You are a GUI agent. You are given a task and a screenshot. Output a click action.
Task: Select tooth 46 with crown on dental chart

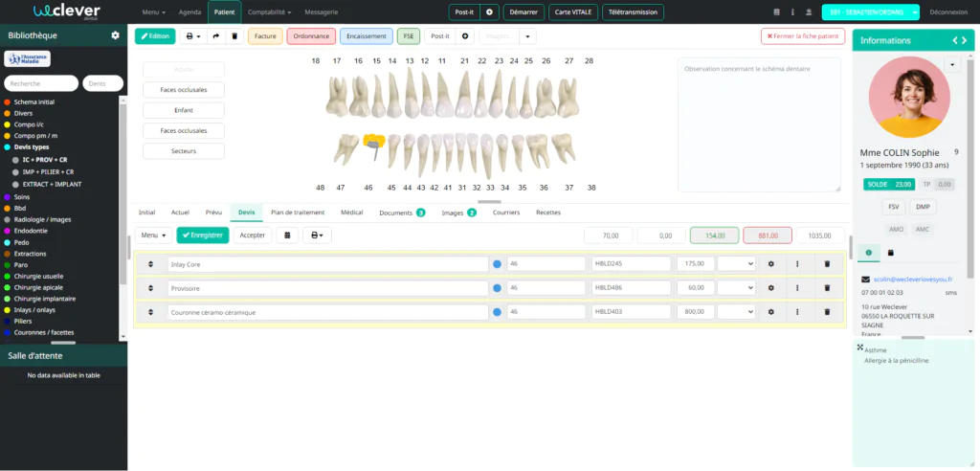click(x=372, y=146)
